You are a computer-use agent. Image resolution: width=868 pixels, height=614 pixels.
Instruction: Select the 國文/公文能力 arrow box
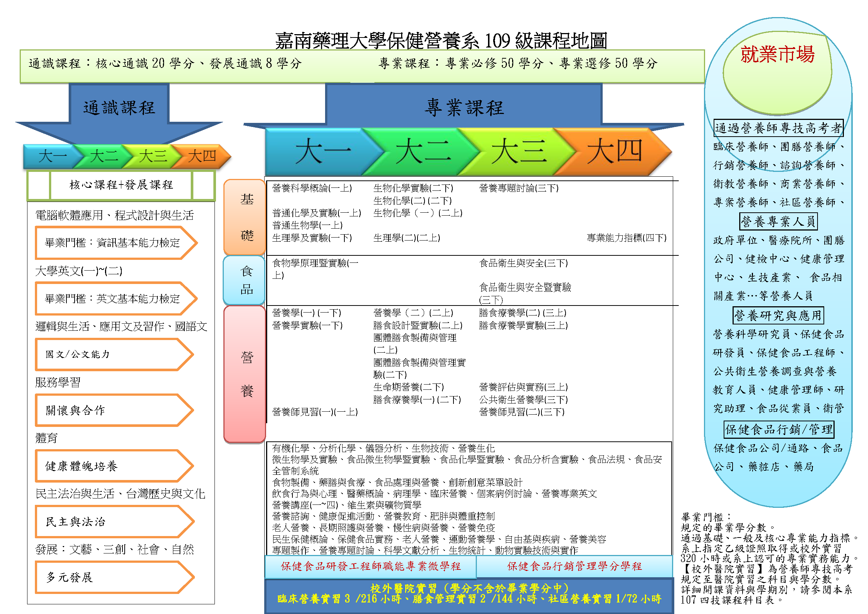click(x=114, y=354)
